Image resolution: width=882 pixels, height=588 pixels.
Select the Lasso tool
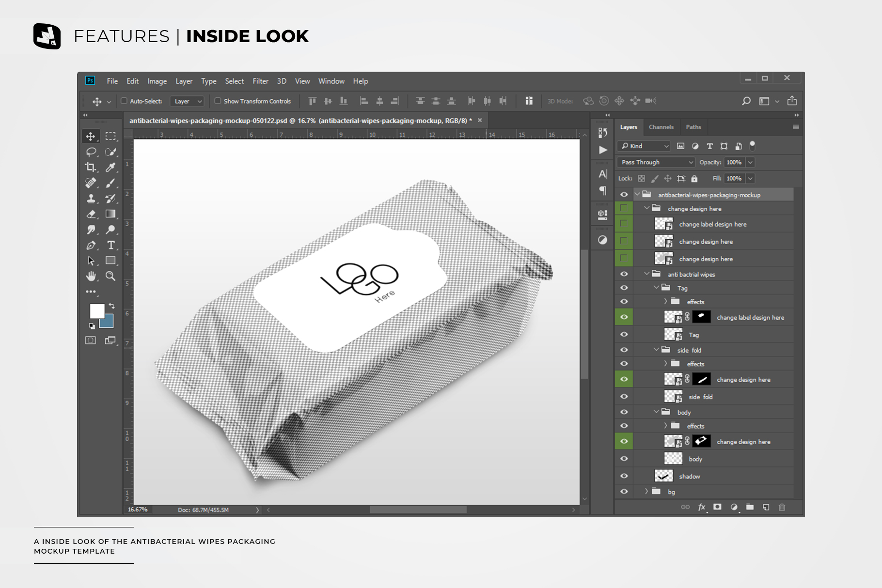91,152
